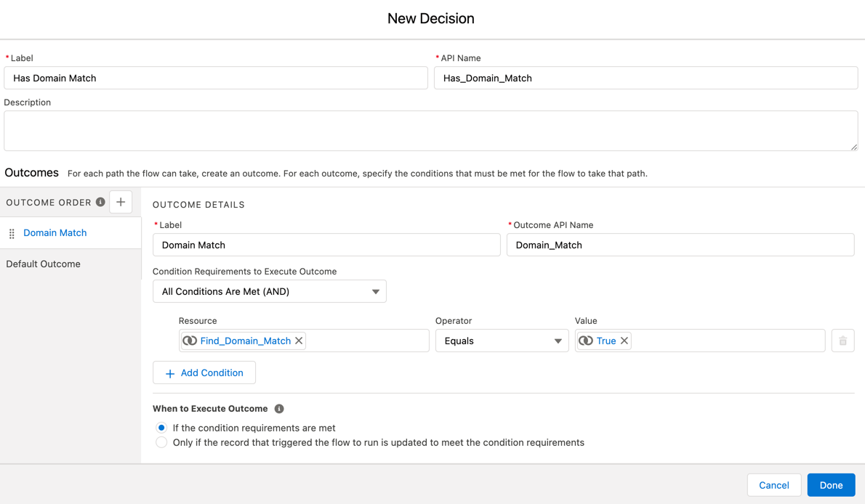Choose the 'Only if the record is updated' option

pyautogui.click(x=161, y=442)
